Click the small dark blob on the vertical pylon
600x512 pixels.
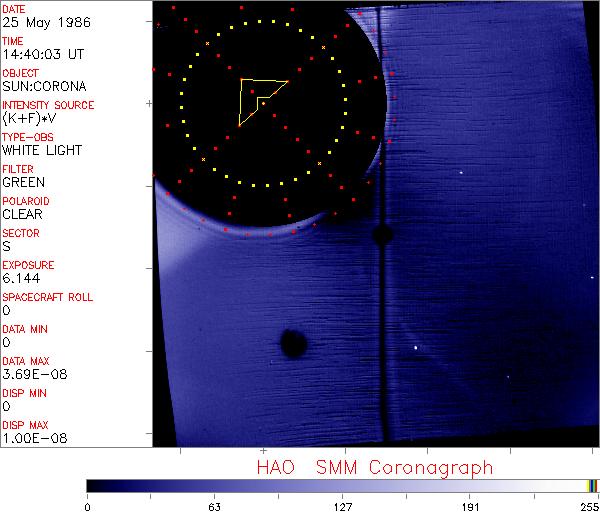381,235
